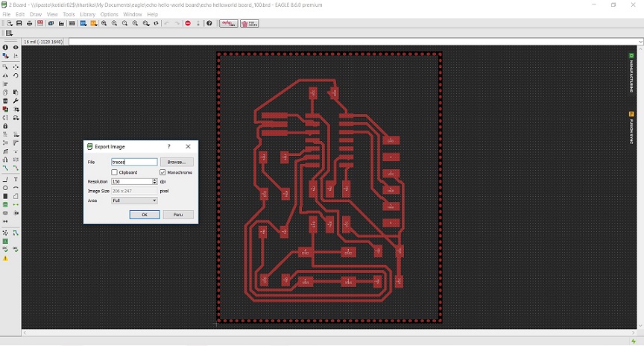644x346 pixels.
Task: Open the Edit menu
Action: coord(20,14)
